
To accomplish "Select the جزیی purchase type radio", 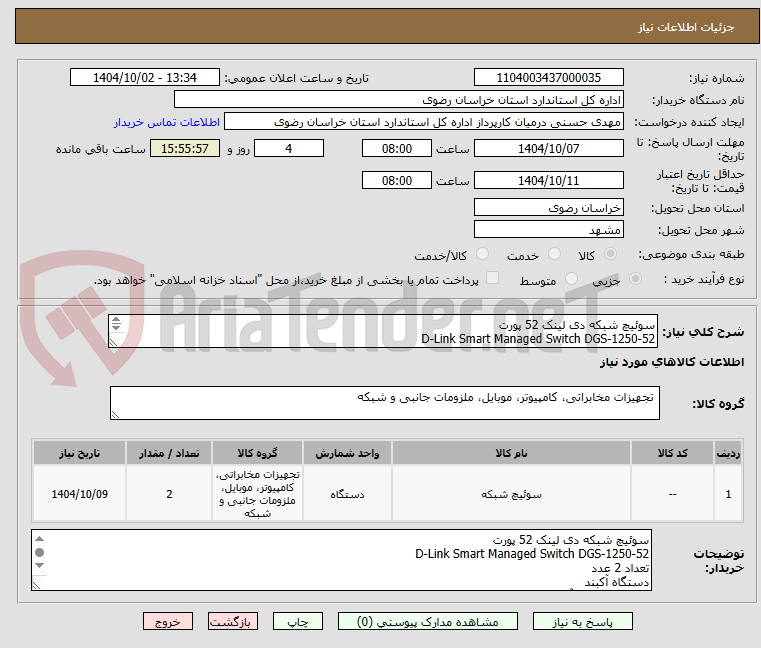I will pos(635,279).
